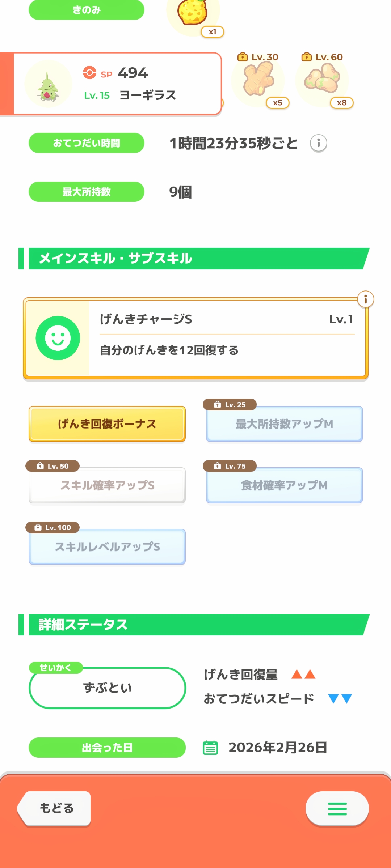Select locked 最大所持数アップM sub skill
This screenshot has height=868, width=391.
point(284,424)
